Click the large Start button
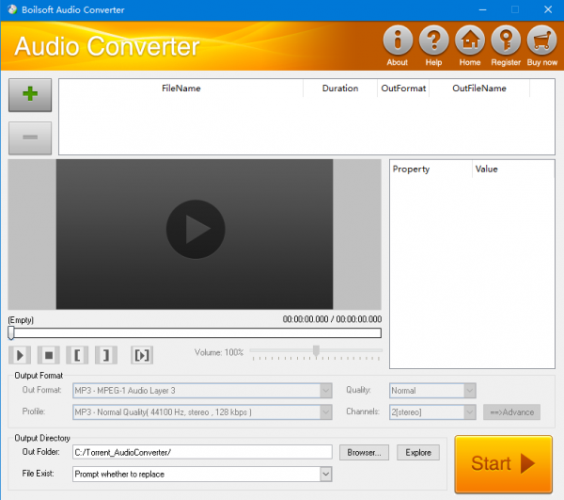 coord(504,464)
